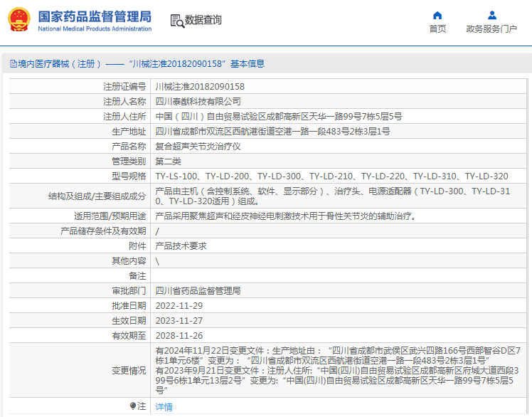Click the bulb icon next to 注

[133, 406]
